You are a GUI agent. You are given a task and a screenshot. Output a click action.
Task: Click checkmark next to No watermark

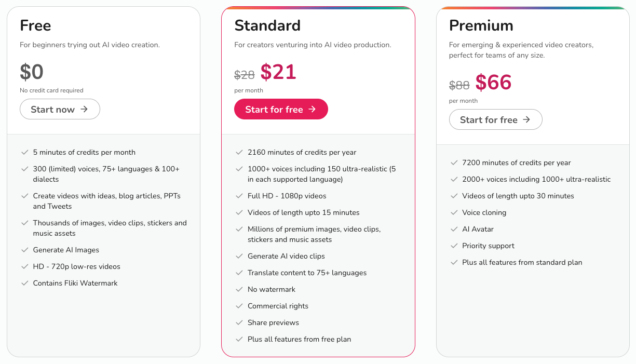pyautogui.click(x=239, y=289)
